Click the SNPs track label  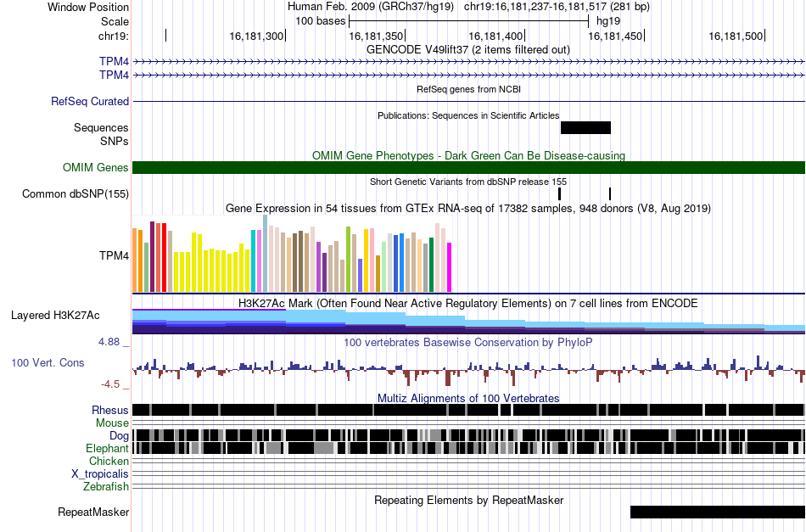coord(115,141)
